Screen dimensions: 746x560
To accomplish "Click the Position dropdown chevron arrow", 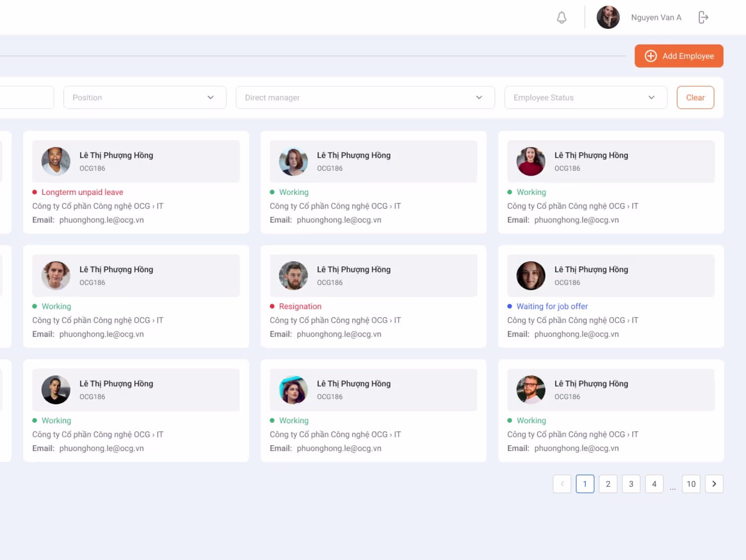I will 210,97.
